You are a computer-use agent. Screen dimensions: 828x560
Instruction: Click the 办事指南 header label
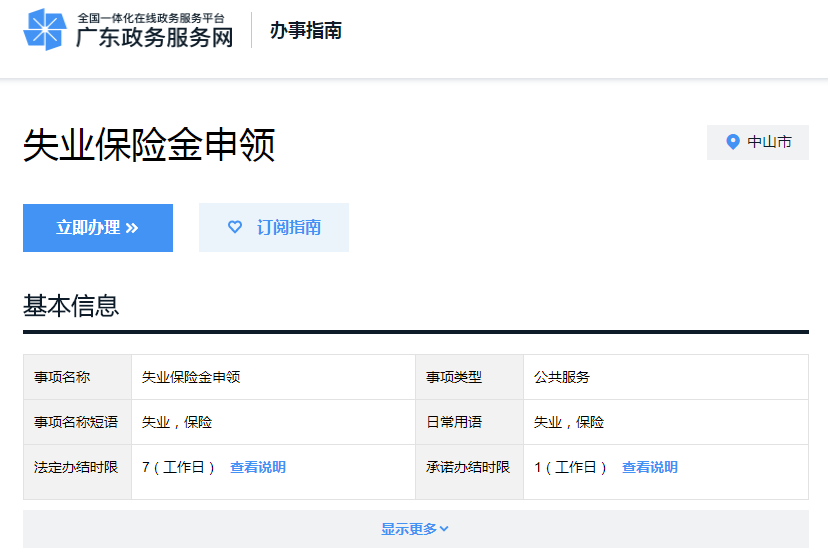[x=306, y=30]
